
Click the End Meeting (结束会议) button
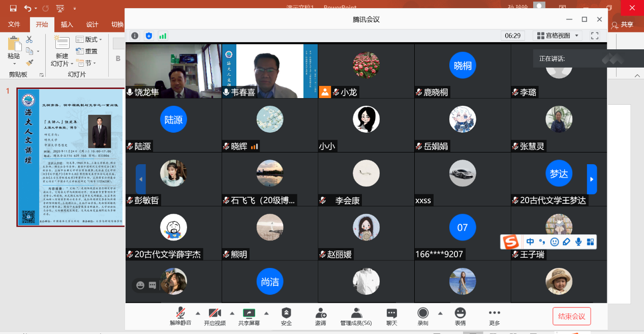coord(571,316)
